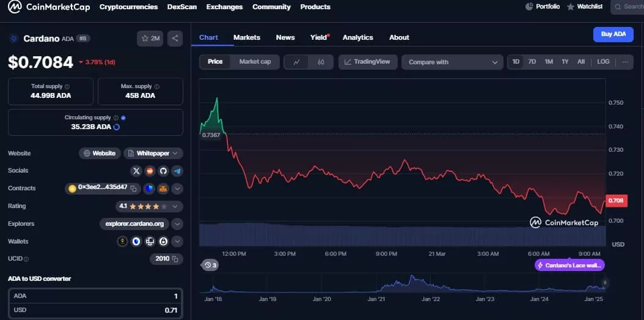
Task: Expand more Contracts chevron
Action: pos(177,189)
